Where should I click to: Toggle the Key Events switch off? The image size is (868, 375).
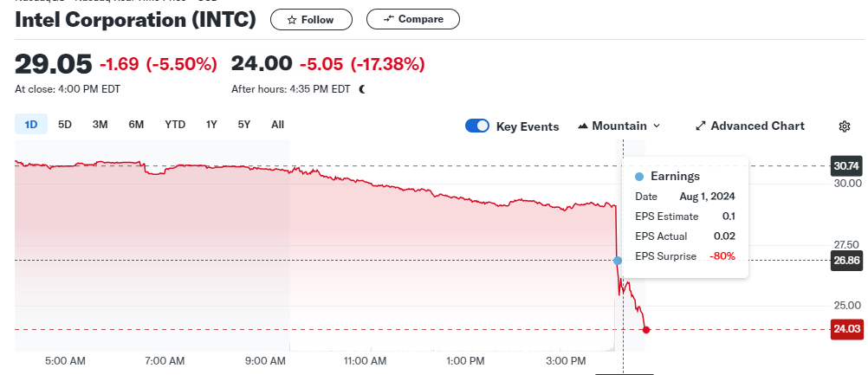pyautogui.click(x=477, y=126)
